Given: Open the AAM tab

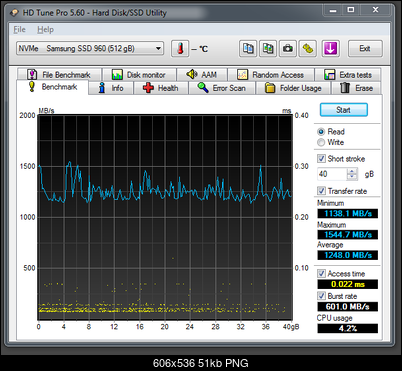Looking at the screenshot, I should (202, 75).
